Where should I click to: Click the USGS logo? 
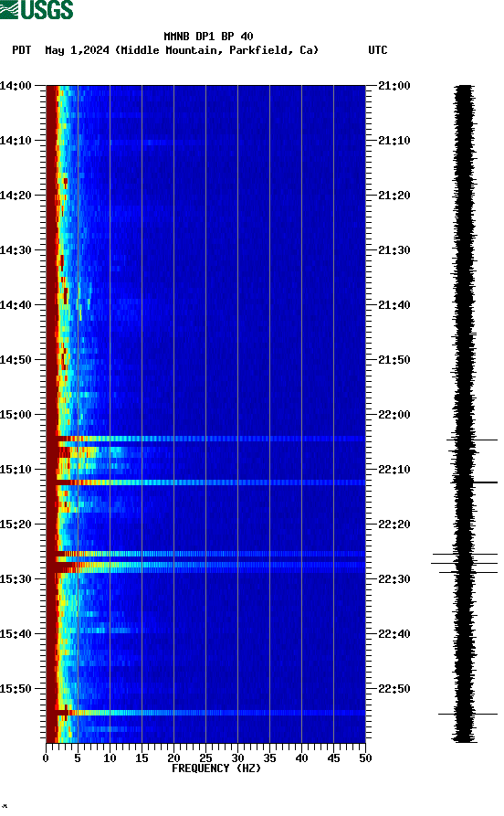coord(37,9)
